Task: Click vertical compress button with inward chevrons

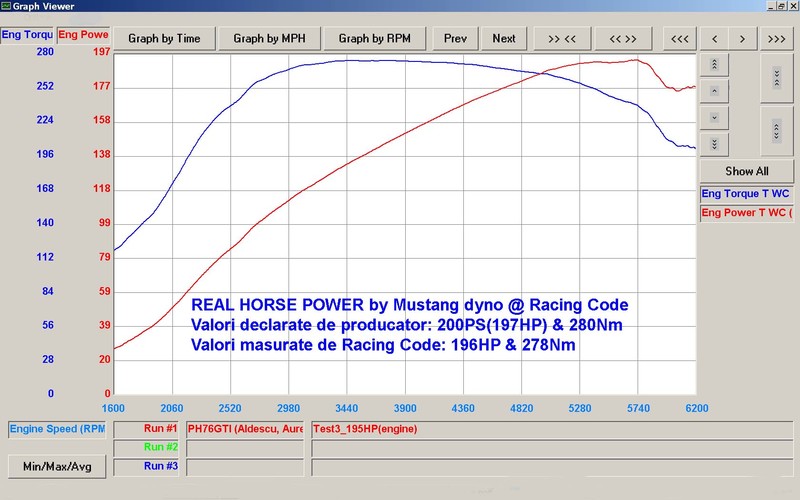Action: point(777,78)
